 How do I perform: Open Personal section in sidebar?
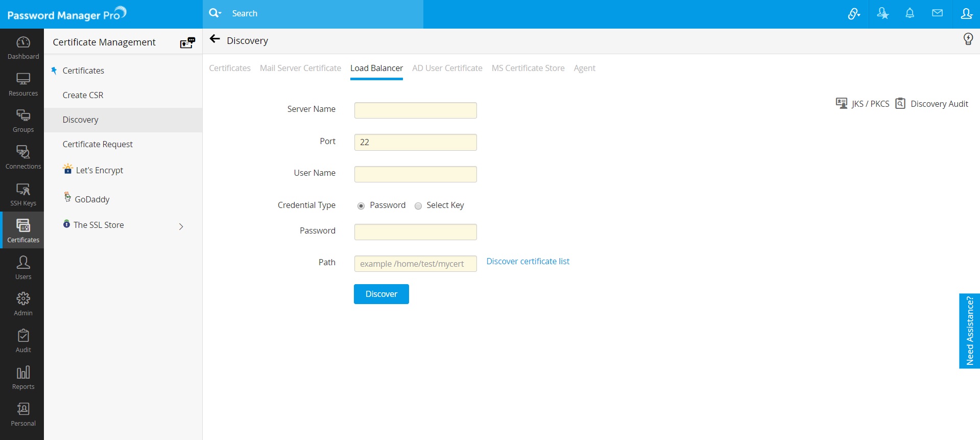[x=23, y=414]
